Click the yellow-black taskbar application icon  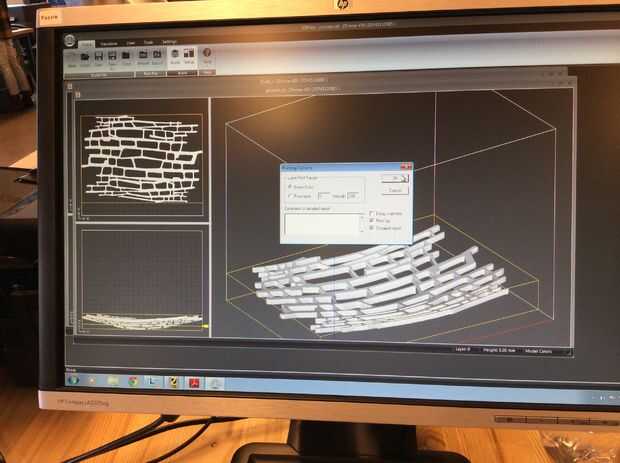click(174, 382)
